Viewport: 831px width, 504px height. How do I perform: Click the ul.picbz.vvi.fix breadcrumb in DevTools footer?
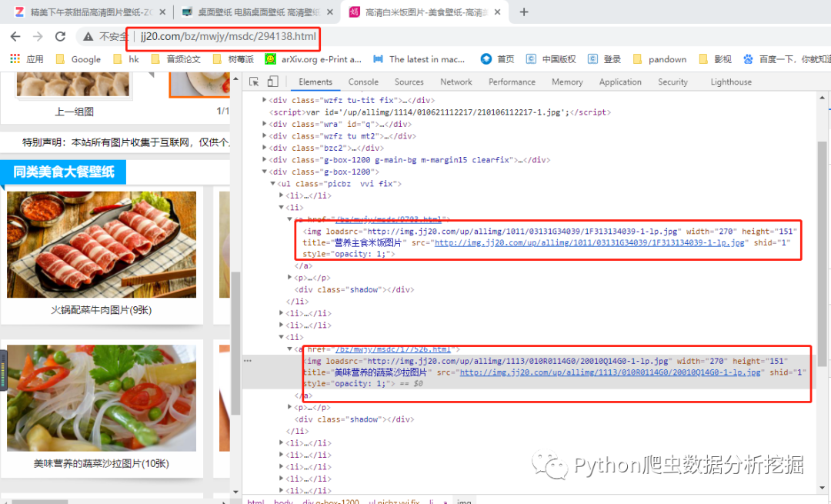pyautogui.click(x=394, y=501)
